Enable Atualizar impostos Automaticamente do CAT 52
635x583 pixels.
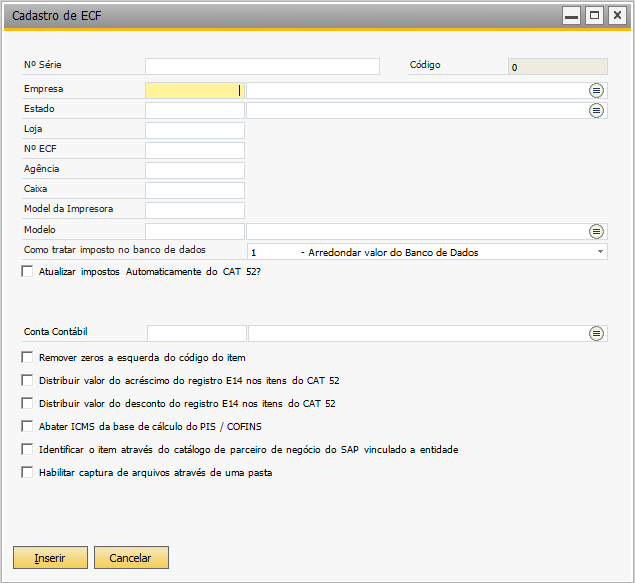(27, 271)
